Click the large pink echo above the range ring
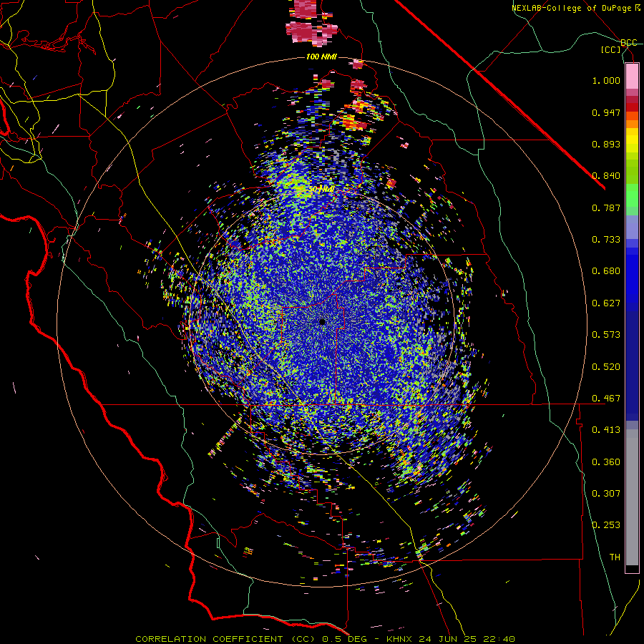Viewport: 644px width, 644px height. 311,33
